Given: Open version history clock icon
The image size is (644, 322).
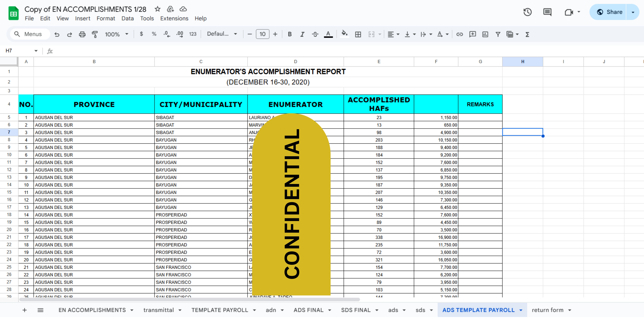Looking at the screenshot, I should click(528, 12).
